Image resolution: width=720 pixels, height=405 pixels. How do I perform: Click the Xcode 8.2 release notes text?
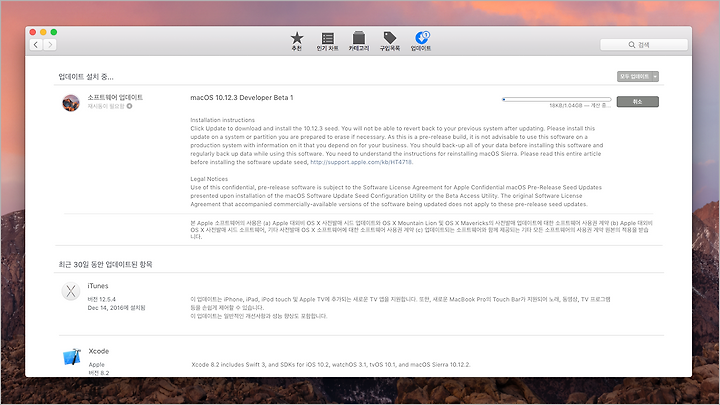coord(331,365)
